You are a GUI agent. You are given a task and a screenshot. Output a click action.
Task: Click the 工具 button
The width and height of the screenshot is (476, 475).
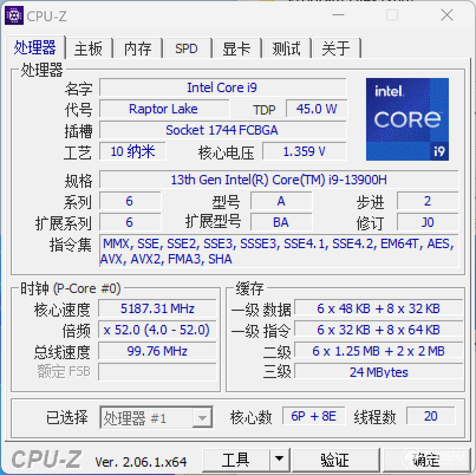click(x=236, y=459)
